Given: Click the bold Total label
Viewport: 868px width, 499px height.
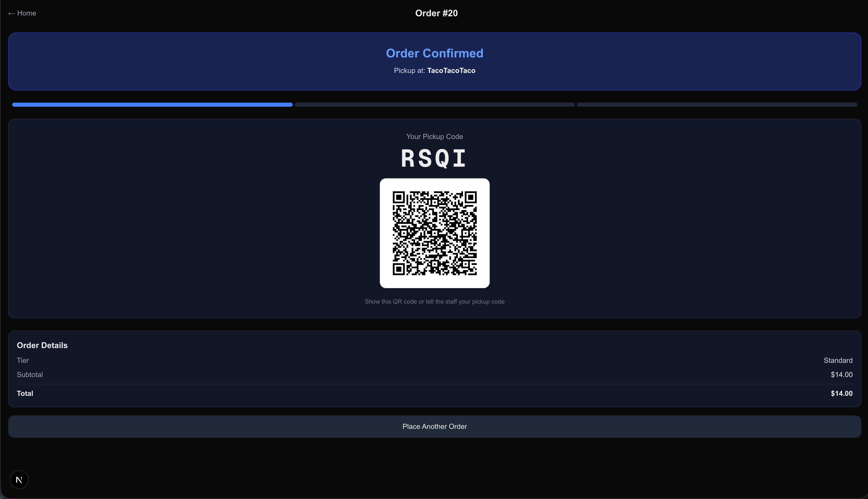Looking at the screenshot, I should pyautogui.click(x=25, y=394).
